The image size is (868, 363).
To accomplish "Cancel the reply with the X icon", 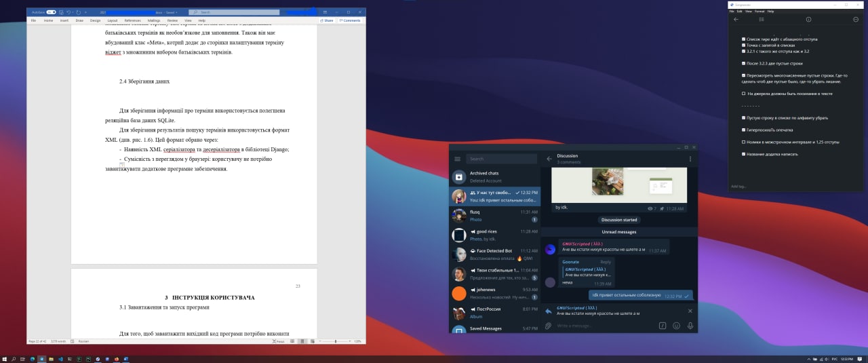I will [x=690, y=311].
